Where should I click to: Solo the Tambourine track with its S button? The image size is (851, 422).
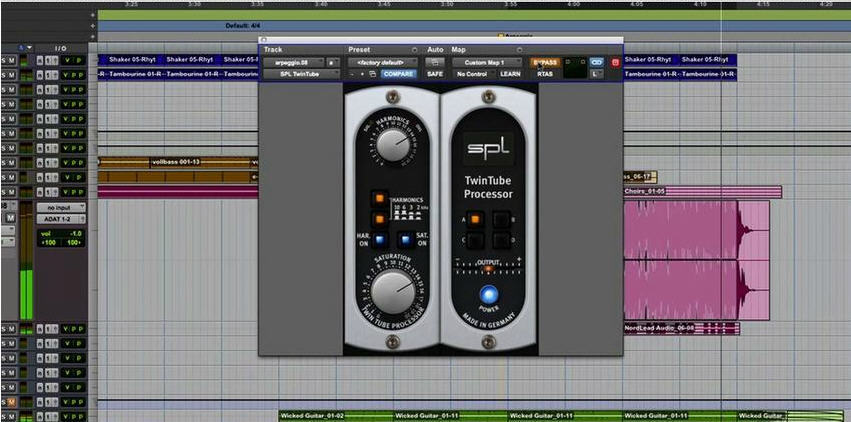pyautogui.click(x=4, y=75)
